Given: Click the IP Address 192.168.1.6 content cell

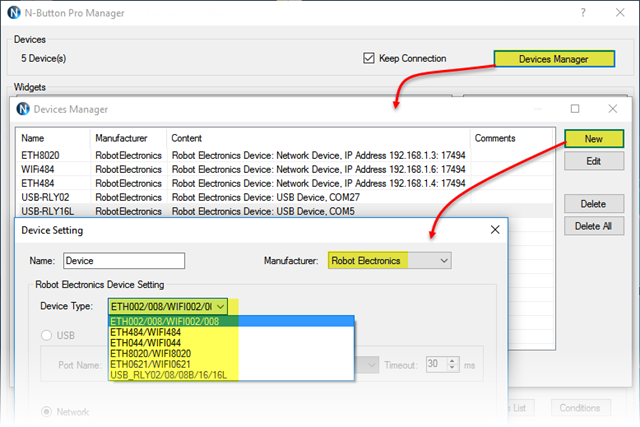Looking at the screenshot, I should pyautogui.click(x=318, y=169).
